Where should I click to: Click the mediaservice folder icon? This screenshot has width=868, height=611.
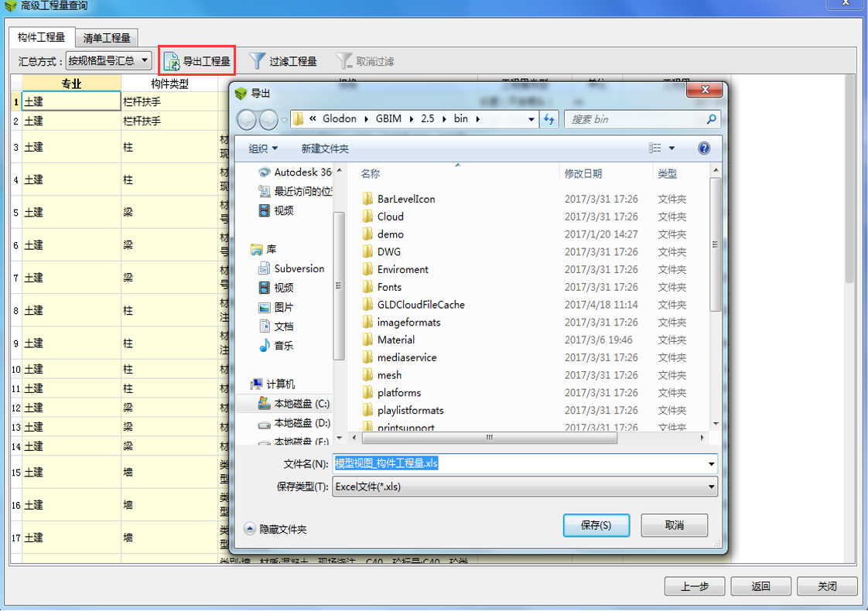(x=367, y=357)
